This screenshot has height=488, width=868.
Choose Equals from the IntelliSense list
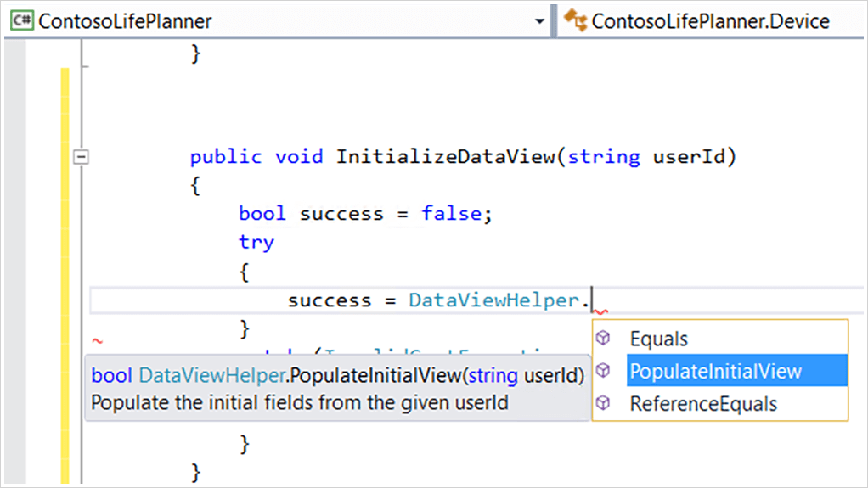(x=658, y=339)
